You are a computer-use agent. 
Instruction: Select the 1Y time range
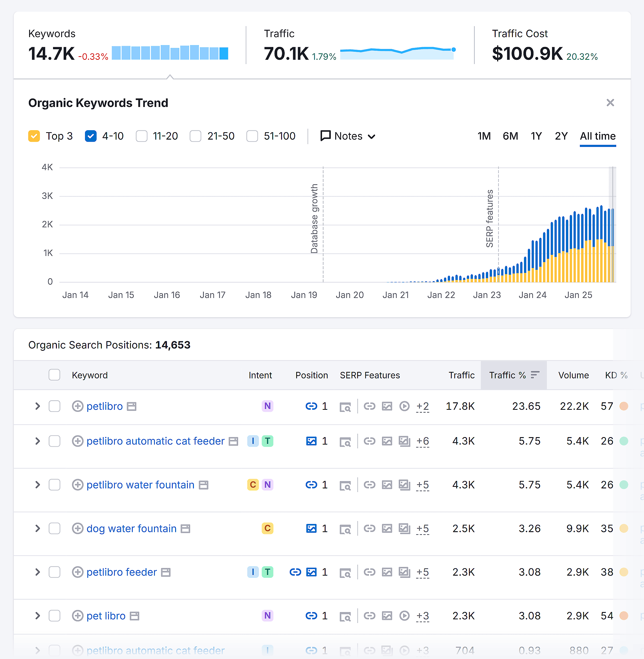(536, 136)
